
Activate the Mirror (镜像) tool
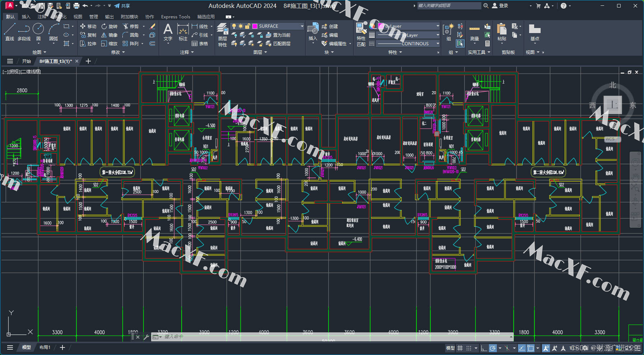(x=109, y=35)
